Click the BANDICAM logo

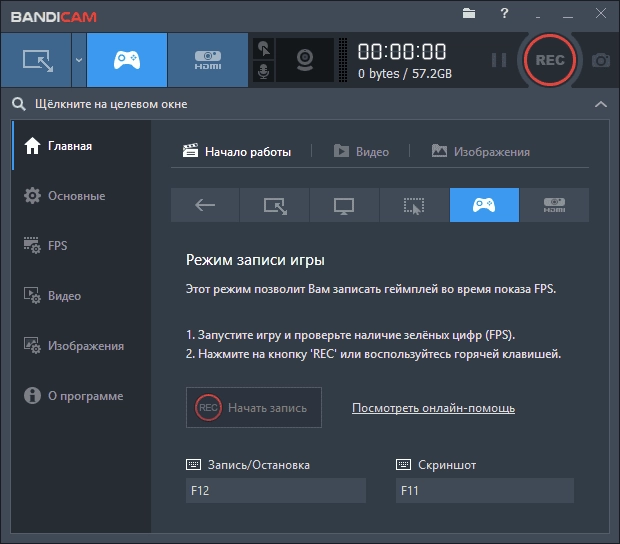click(54, 17)
